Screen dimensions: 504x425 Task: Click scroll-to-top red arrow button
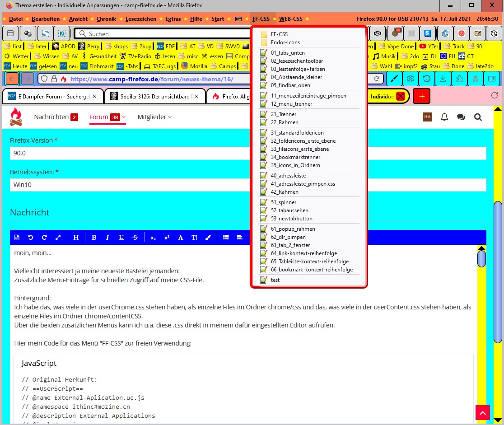(x=483, y=413)
